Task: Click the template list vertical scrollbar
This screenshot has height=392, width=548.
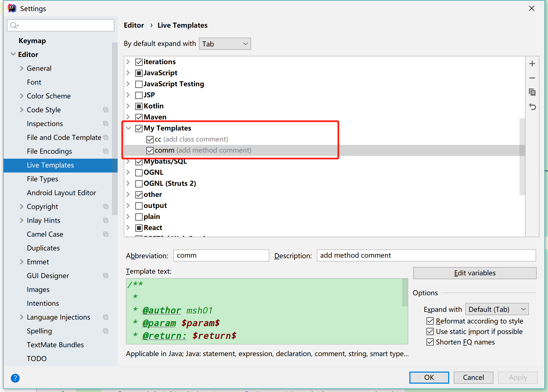Action: 522,156
